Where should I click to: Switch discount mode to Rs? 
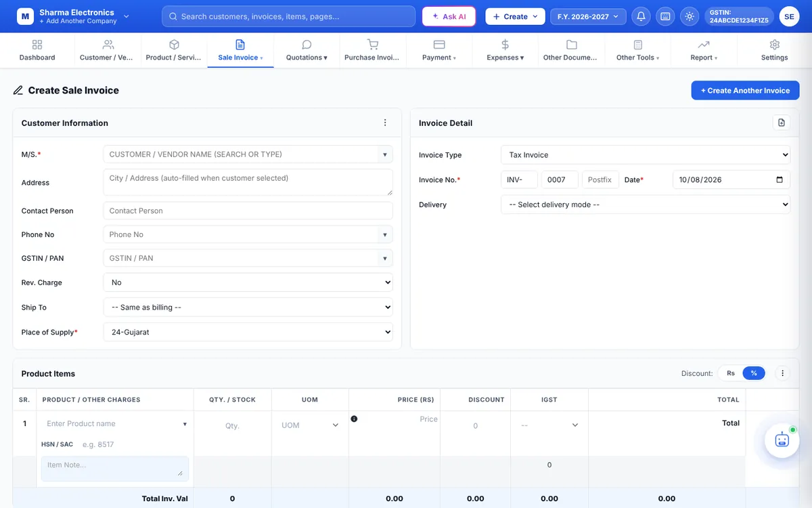(x=731, y=373)
